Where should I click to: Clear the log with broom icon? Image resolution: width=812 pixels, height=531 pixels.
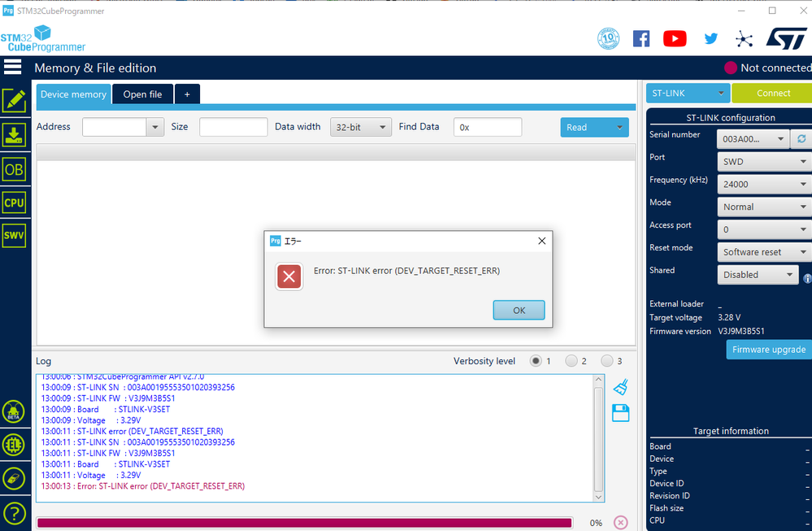(621, 387)
